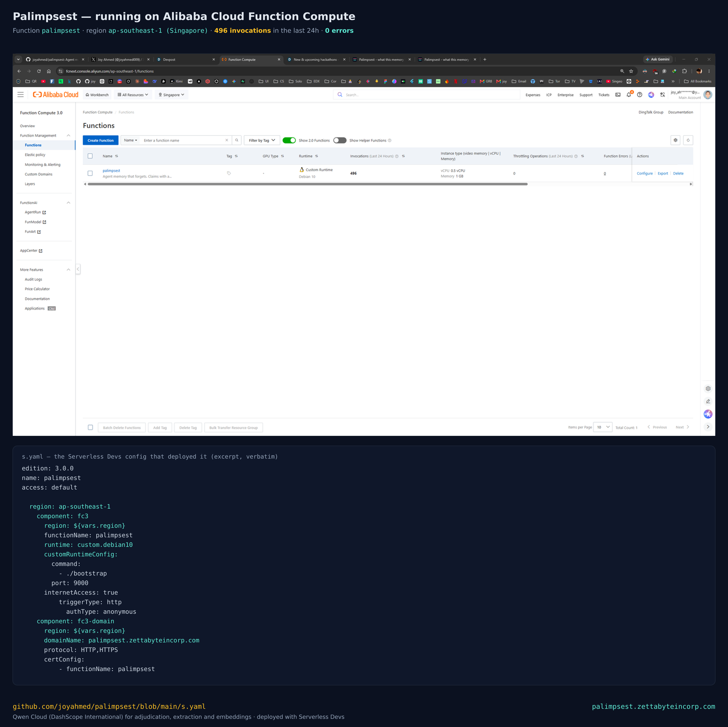Open Overview in sidebar

[x=27, y=126]
